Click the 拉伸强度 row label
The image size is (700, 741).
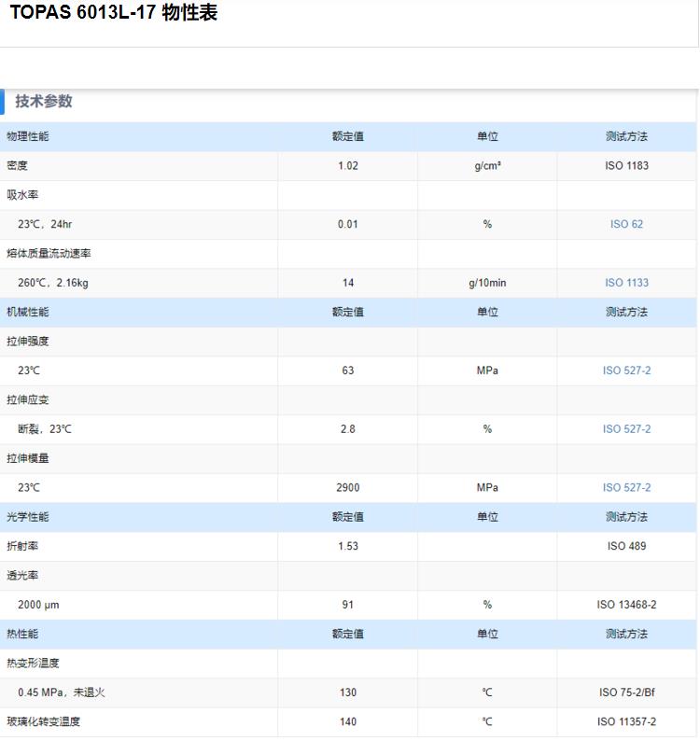click(28, 342)
